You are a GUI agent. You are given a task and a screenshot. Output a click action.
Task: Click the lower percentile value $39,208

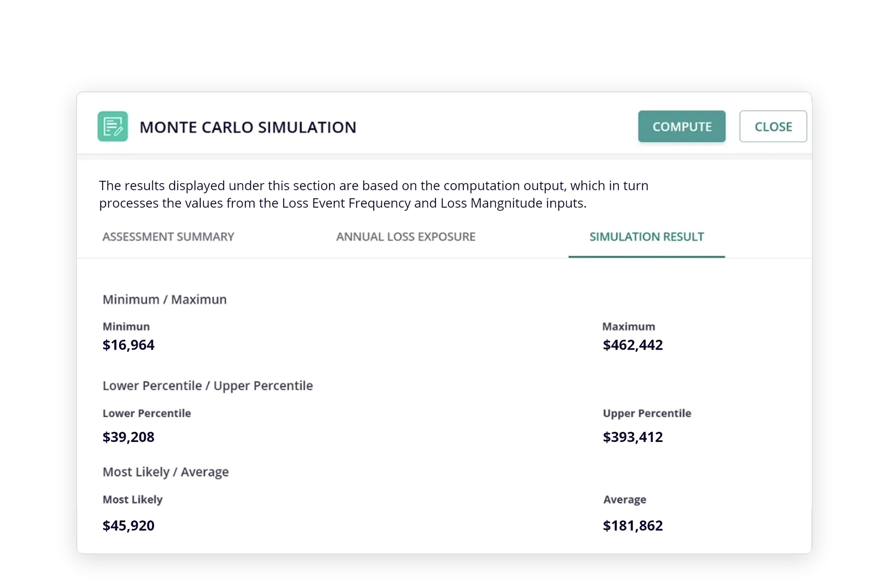pos(129,437)
